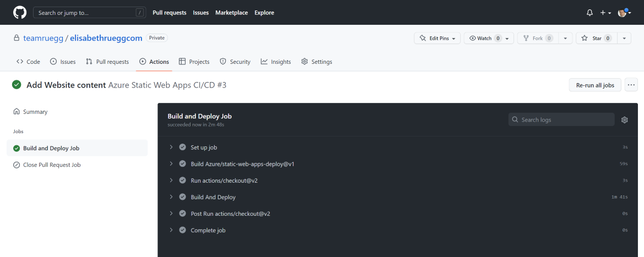Click the Private repository badge
This screenshot has width=644, height=257.
coord(156,38)
